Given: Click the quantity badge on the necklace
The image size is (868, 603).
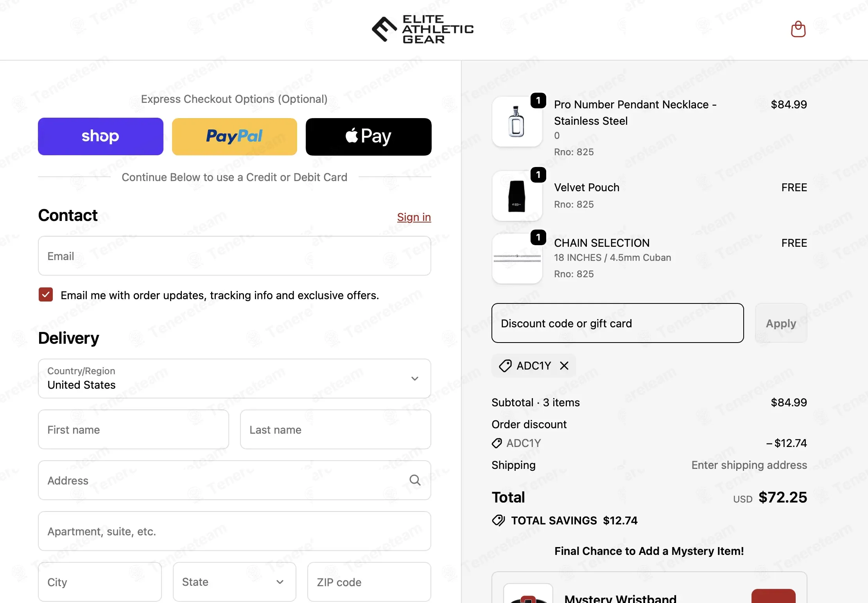Looking at the screenshot, I should coord(538,100).
